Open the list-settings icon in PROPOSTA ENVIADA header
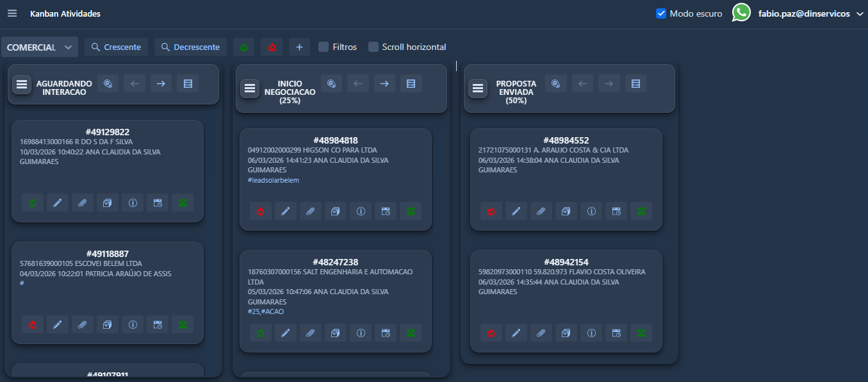The width and height of the screenshot is (868, 382). click(x=635, y=83)
